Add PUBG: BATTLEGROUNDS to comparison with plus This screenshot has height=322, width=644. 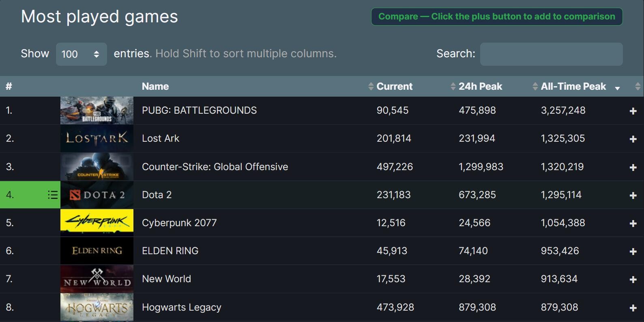click(633, 111)
